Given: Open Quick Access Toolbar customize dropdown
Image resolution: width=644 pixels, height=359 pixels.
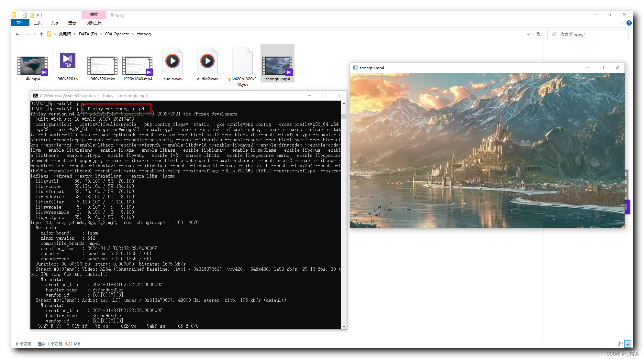Looking at the screenshot, I should [38, 15].
